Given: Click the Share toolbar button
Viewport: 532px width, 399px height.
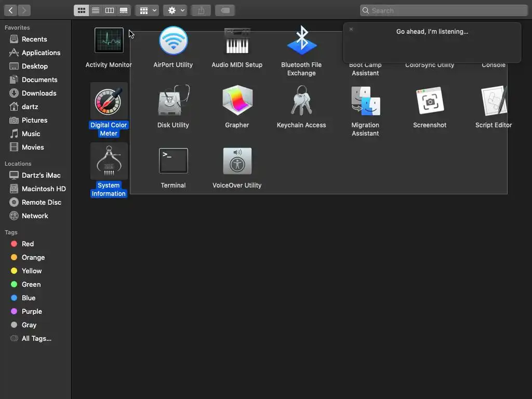Looking at the screenshot, I should pyautogui.click(x=201, y=10).
